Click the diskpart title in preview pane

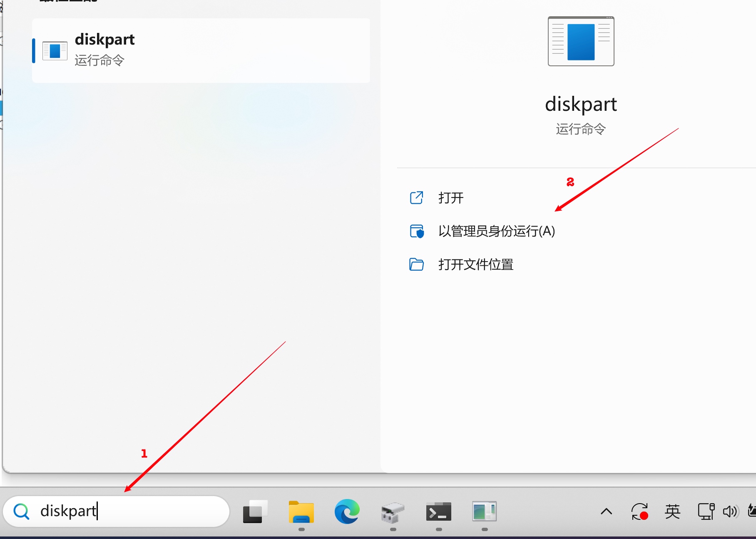tap(581, 104)
